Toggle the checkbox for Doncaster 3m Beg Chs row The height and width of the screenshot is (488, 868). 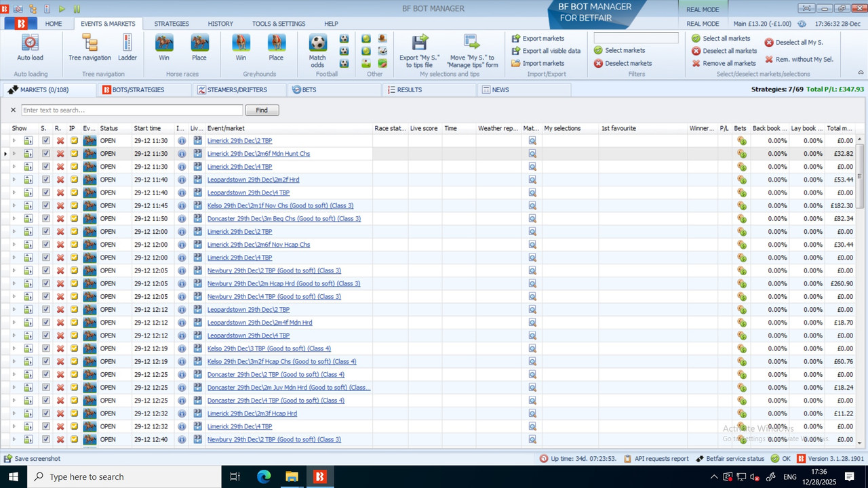(46, 219)
